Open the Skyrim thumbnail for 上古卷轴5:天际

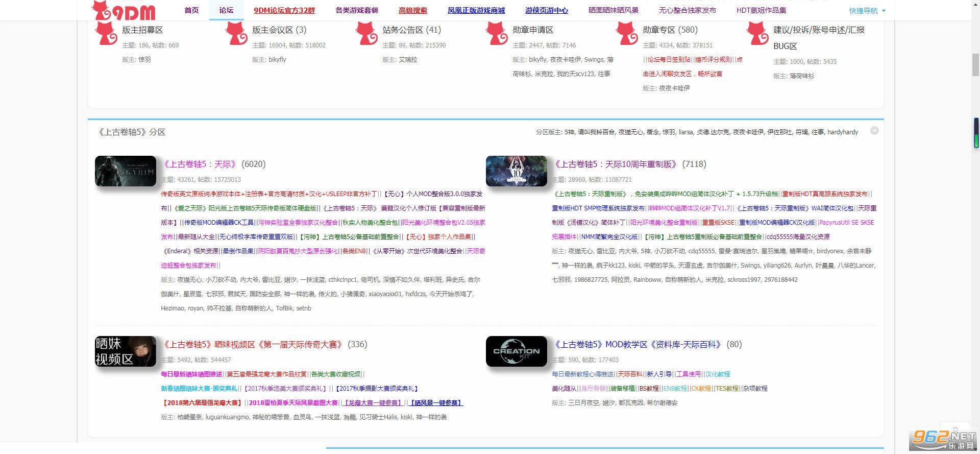coord(126,171)
